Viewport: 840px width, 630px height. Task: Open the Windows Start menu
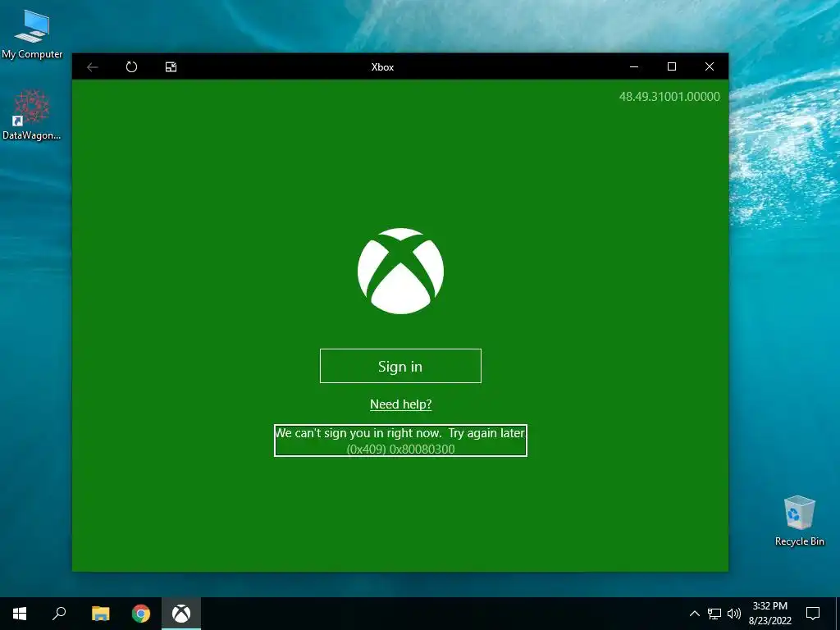coord(20,614)
